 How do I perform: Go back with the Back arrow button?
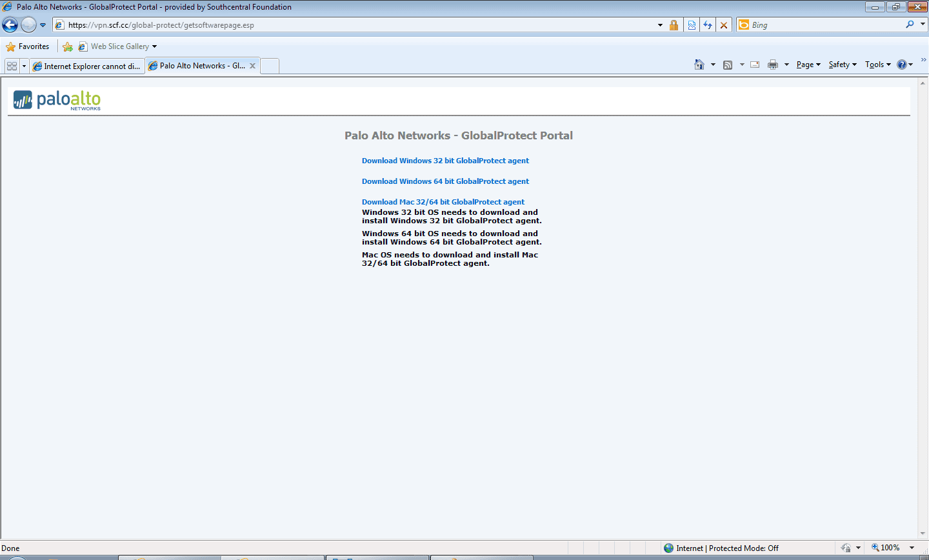10,25
